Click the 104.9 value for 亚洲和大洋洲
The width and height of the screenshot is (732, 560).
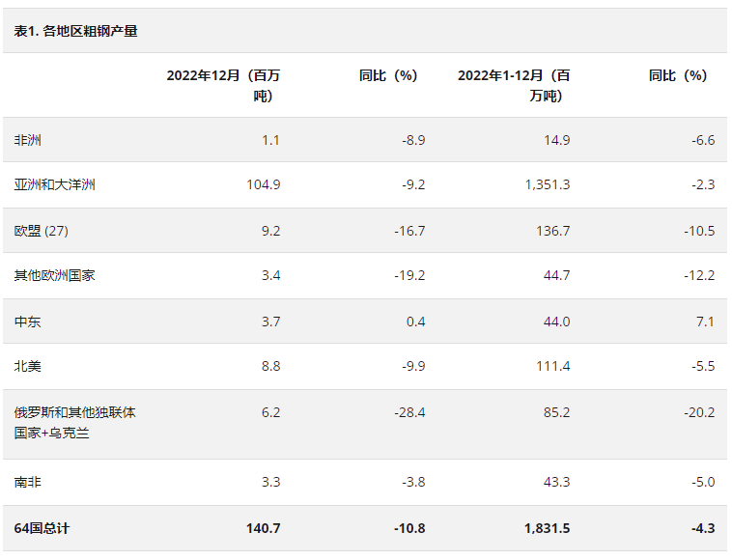tap(263, 184)
